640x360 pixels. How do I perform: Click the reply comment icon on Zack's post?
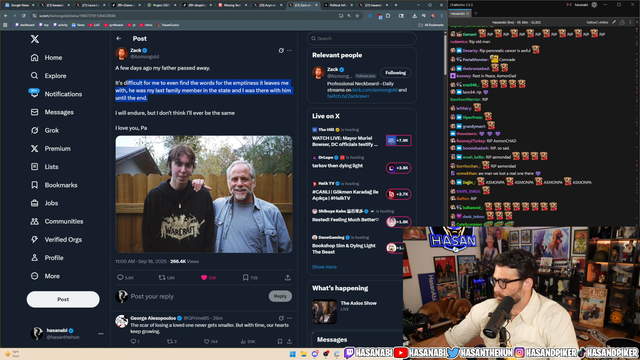click(x=120, y=278)
